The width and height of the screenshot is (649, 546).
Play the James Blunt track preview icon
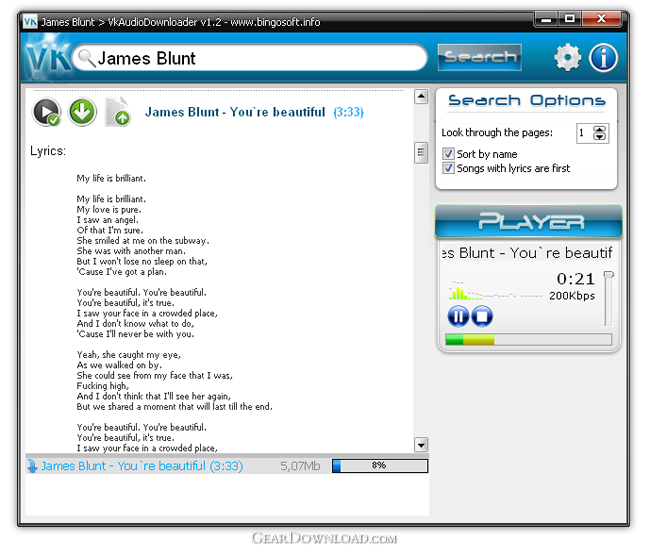46,112
